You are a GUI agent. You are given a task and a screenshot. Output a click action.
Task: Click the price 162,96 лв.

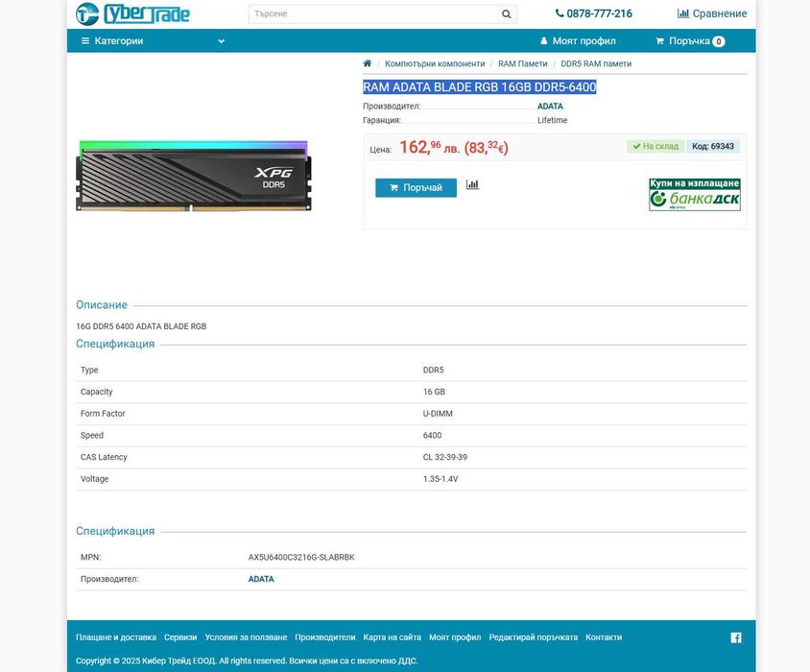tap(429, 148)
